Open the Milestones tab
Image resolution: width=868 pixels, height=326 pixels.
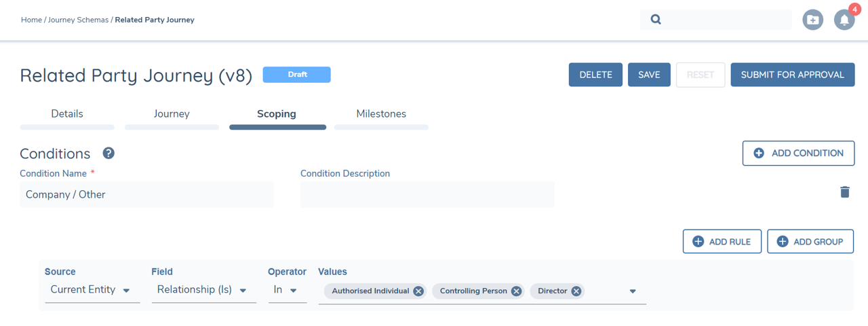click(x=381, y=114)
